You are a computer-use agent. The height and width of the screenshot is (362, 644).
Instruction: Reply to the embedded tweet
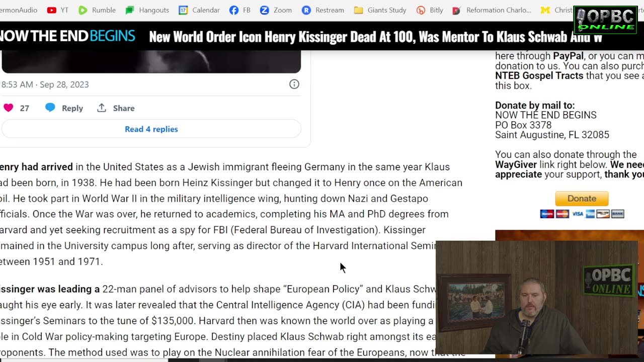coord(64,108)
